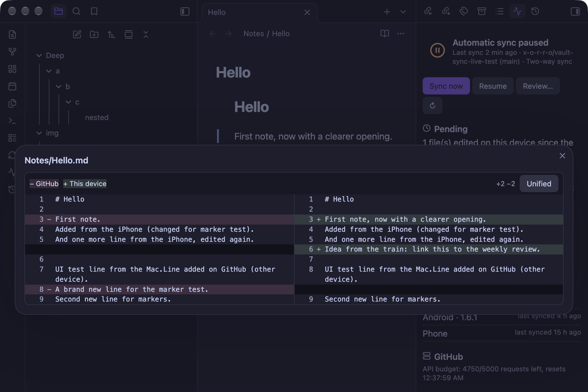
Task: Select removed line "First note." in diff
Action: (159, 220)
